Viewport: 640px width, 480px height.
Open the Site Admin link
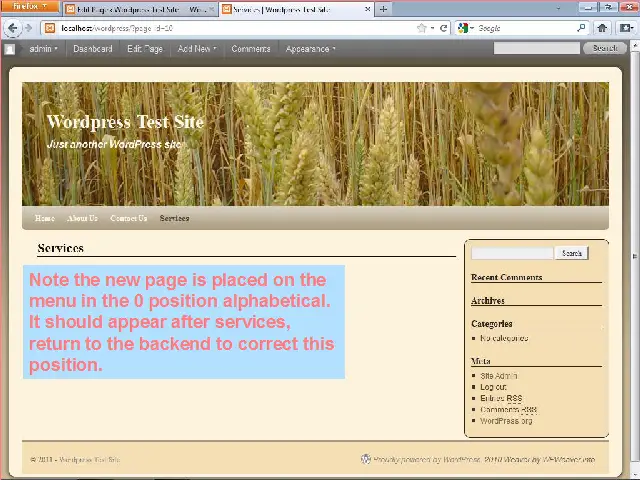(499, 376)
